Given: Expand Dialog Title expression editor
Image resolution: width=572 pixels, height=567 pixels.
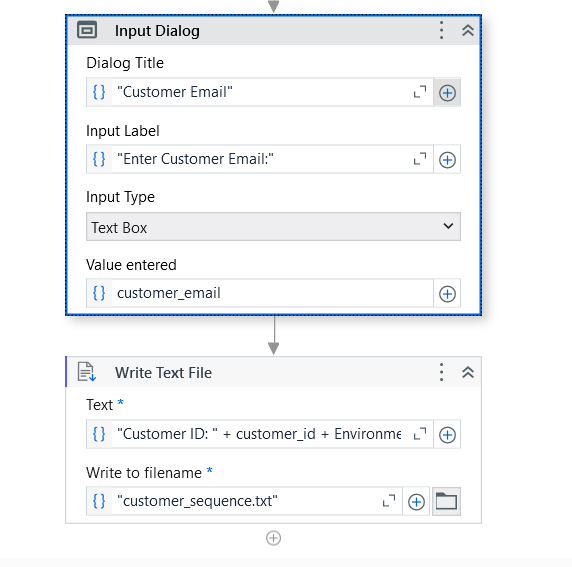Looking at the screenshot, I should tap(420, 92).
